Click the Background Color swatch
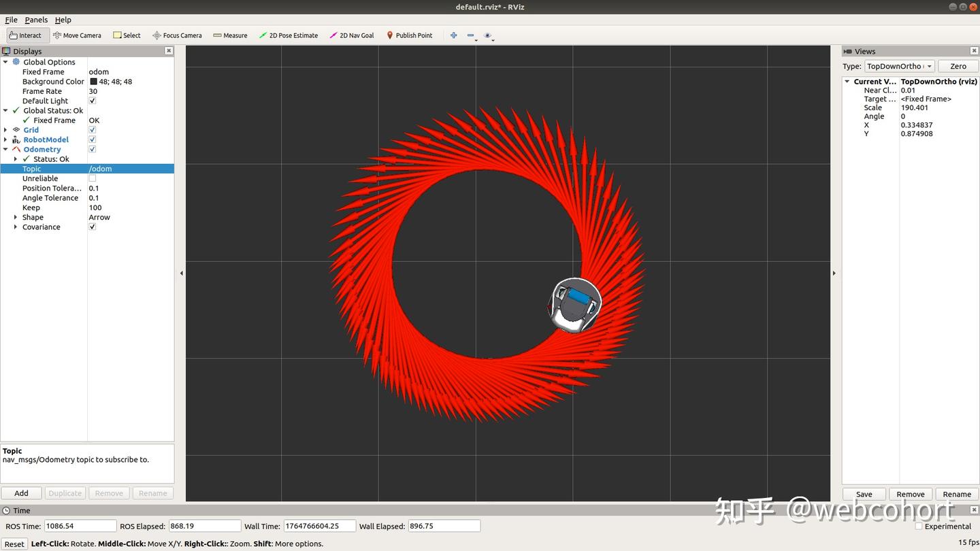Screen dimensions: 980x551 tap(94, 82)
